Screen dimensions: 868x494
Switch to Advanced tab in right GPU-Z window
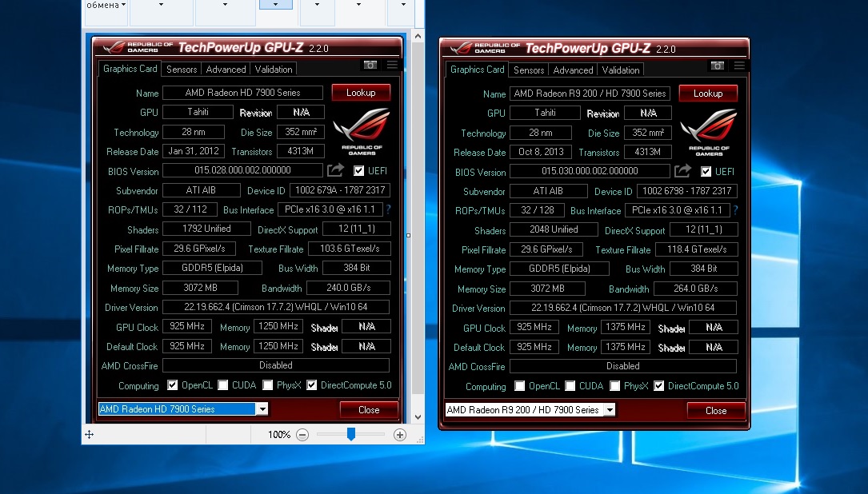(x=573, y=70)
